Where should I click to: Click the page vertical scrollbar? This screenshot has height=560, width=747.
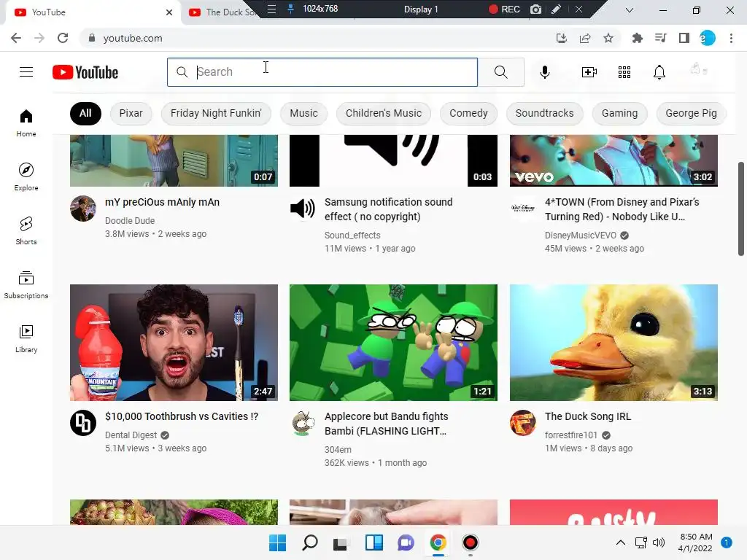(741, 209)
